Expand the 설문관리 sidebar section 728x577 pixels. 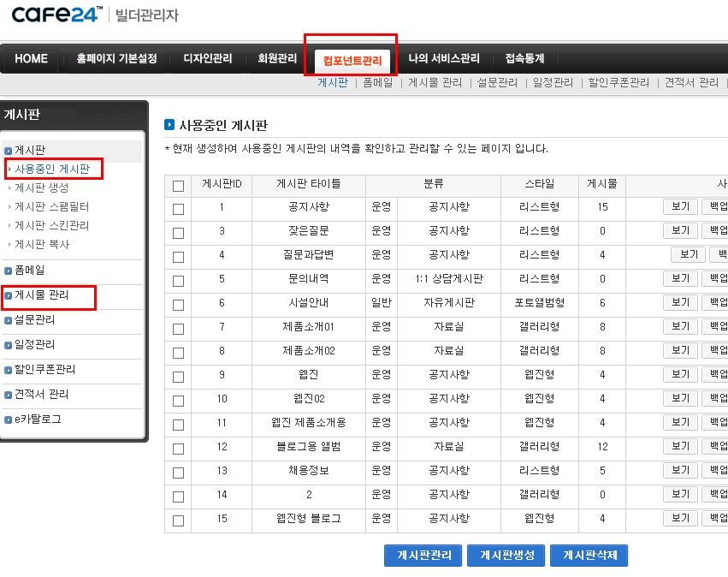[34, 319]
